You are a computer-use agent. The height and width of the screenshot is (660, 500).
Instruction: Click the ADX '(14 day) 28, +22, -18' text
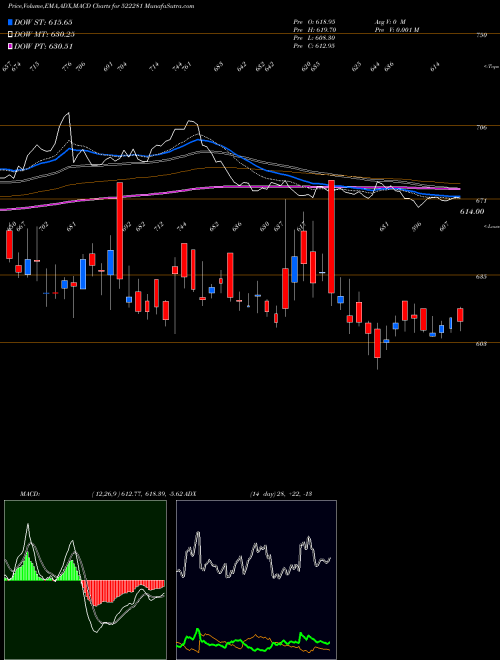coord(280,494)
